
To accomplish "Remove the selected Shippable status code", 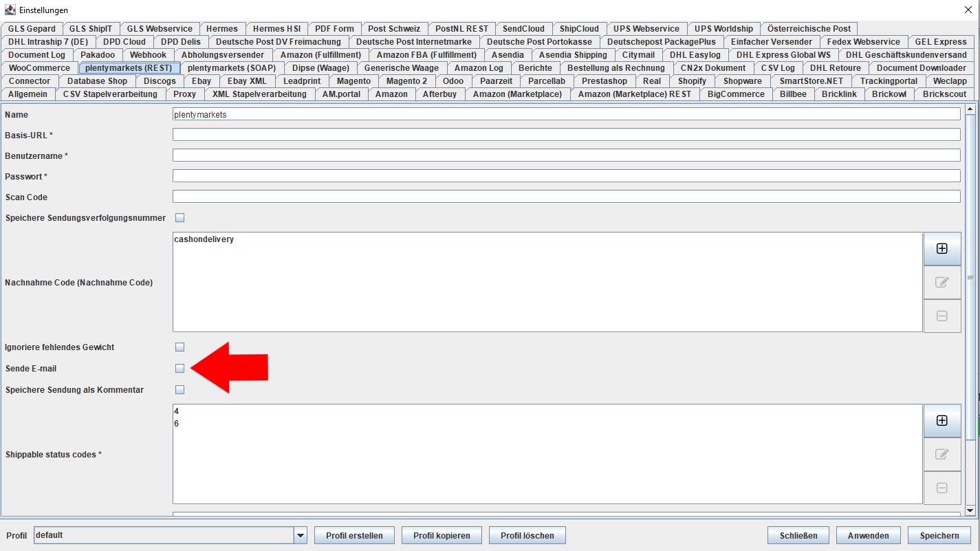I will coord(941,488).
